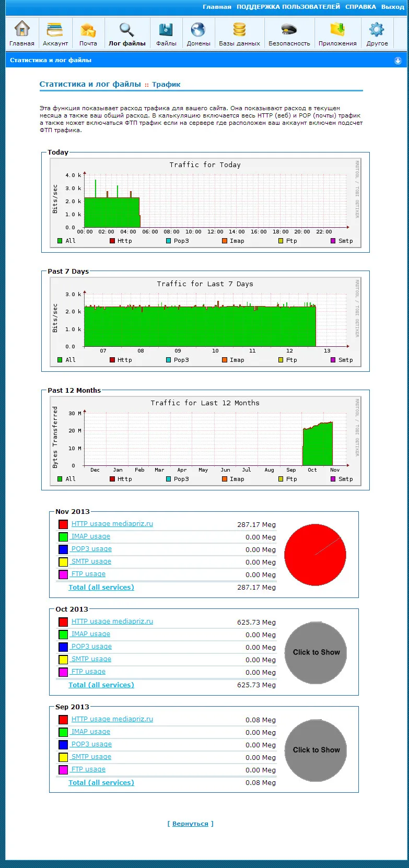Open FTP usage link for Oct 2013
This screenshot has width=409, height=868.
(x=88, y=672)
